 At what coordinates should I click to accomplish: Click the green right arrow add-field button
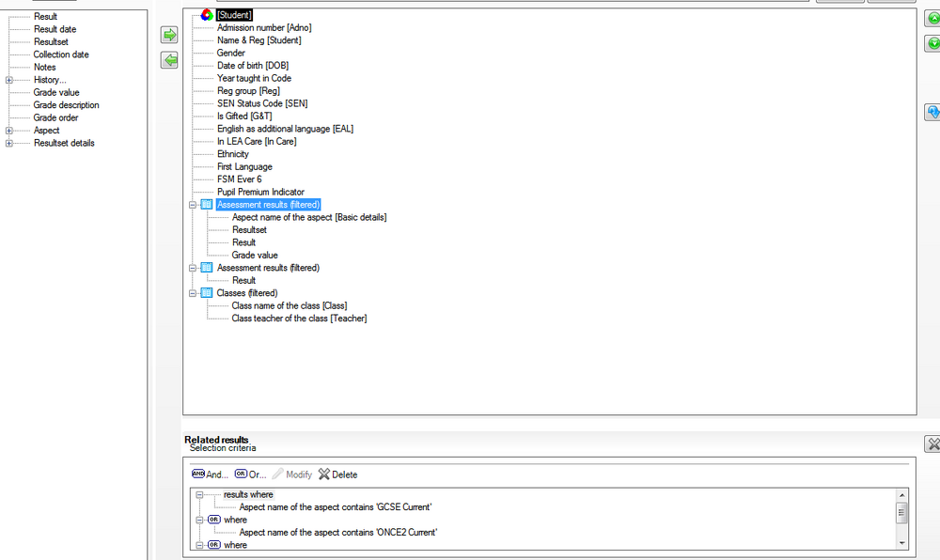(x=169, y=35)
